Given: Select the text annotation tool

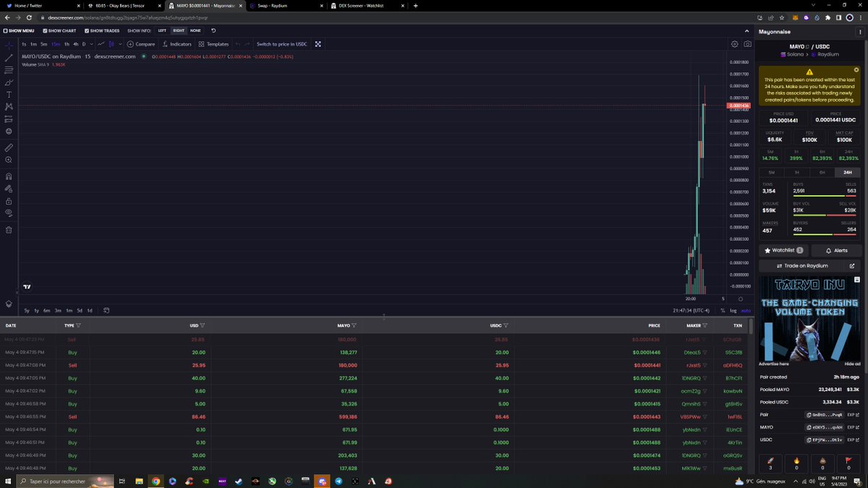Looking at the screenshot, I should (9, 95).
